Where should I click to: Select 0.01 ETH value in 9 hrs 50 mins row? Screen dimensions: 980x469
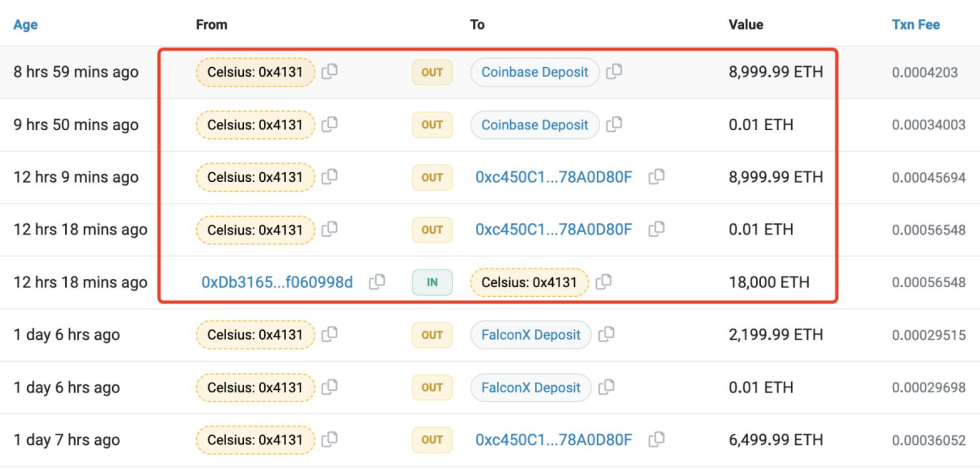pyautogui.click(x=761, y=124)
